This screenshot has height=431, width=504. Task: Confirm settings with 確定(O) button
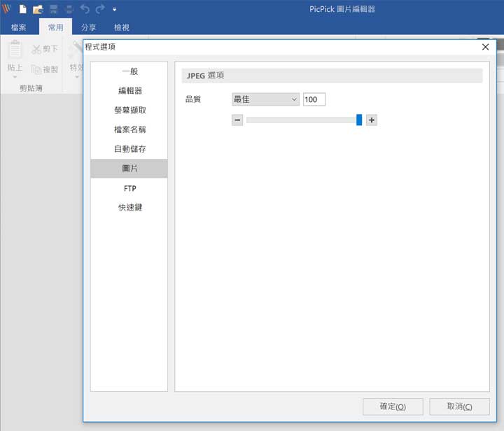[393, 407]
